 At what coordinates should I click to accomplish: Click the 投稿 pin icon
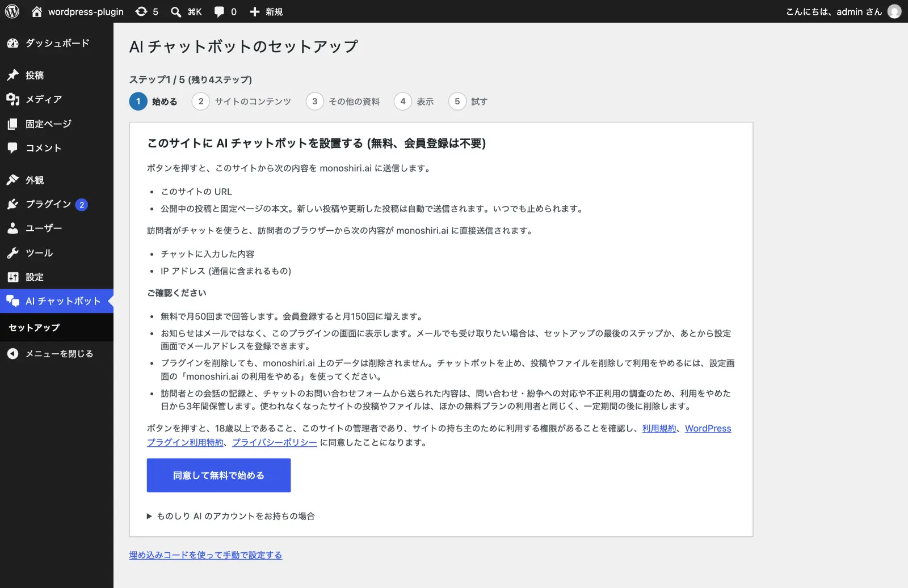(x=12, y=75)
